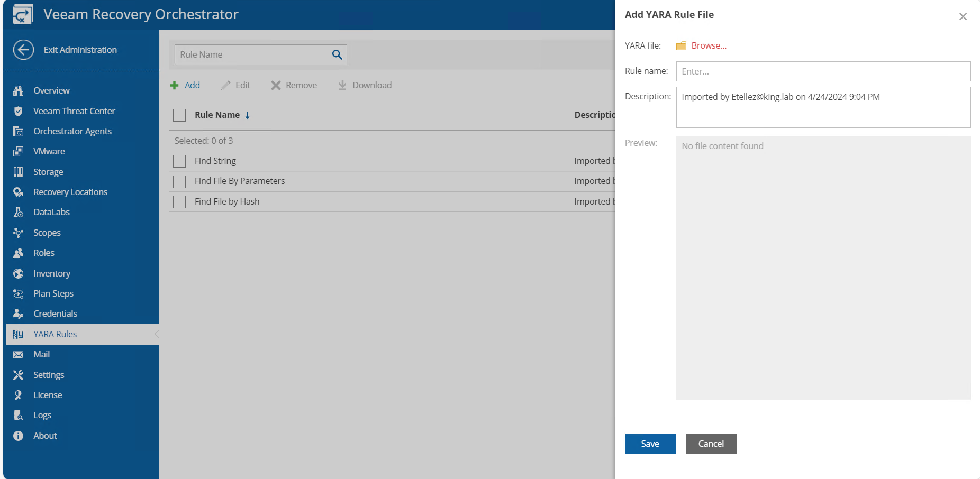
Task: Click the Cancel button
Action: click(711, 444)
